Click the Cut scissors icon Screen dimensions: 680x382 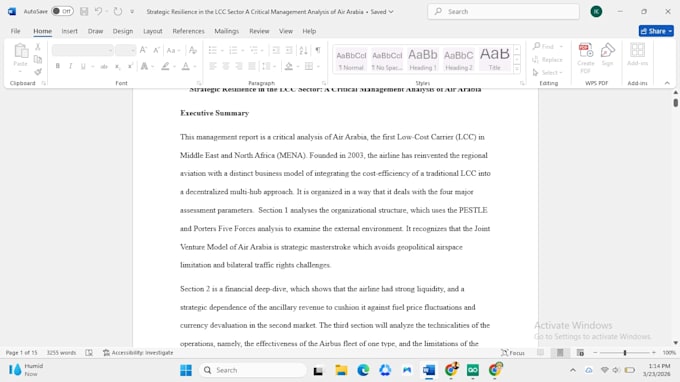coord(38,47)
